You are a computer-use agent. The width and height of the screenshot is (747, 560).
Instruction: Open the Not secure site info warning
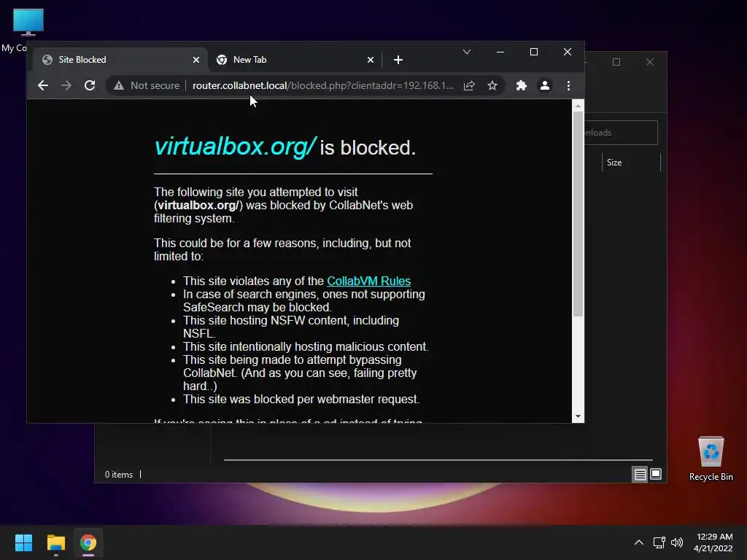click(x=147, y=85)
